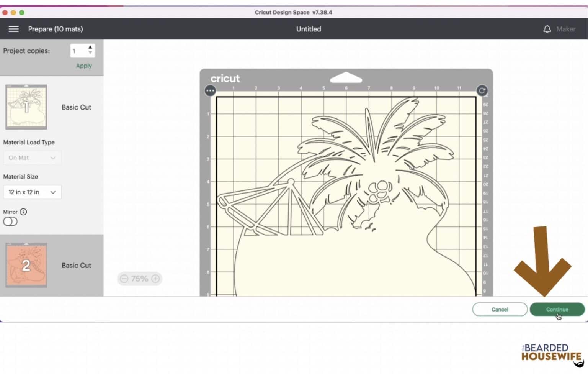
Task: Click the Cancel button
Action: click(500, 310)
